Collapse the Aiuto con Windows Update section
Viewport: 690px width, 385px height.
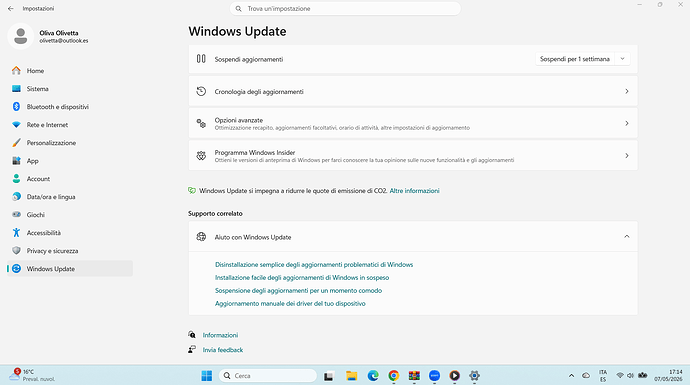(627, 237)
